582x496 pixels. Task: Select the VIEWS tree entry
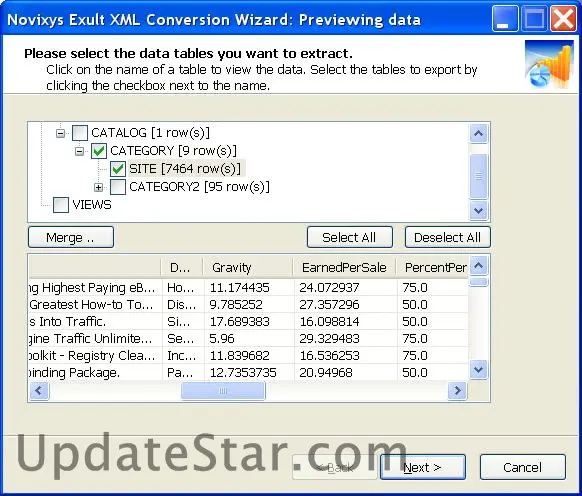tap(92, 205)
